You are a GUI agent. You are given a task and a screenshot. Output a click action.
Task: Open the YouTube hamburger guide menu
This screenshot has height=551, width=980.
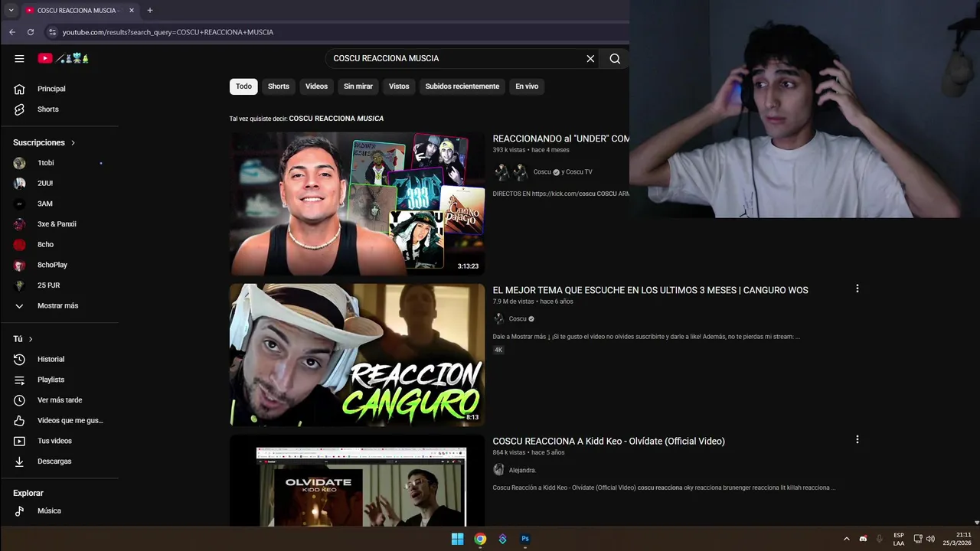coord(19,58)
